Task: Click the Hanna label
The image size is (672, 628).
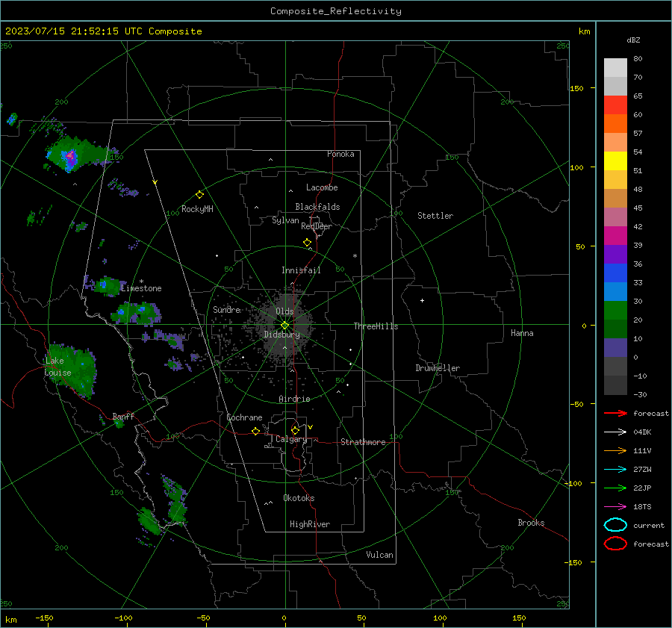Action: pos(522,333)
